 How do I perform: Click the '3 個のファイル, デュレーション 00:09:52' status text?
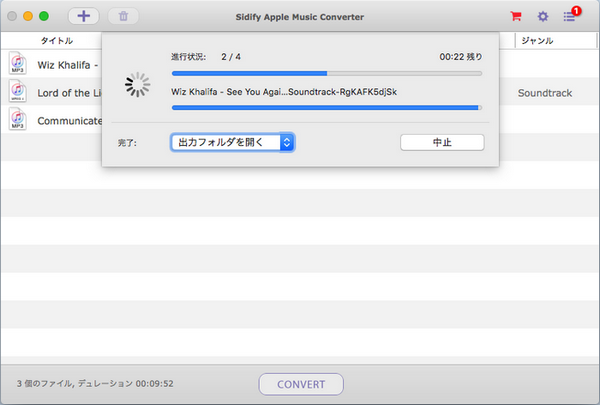click(x=95, y=384)
